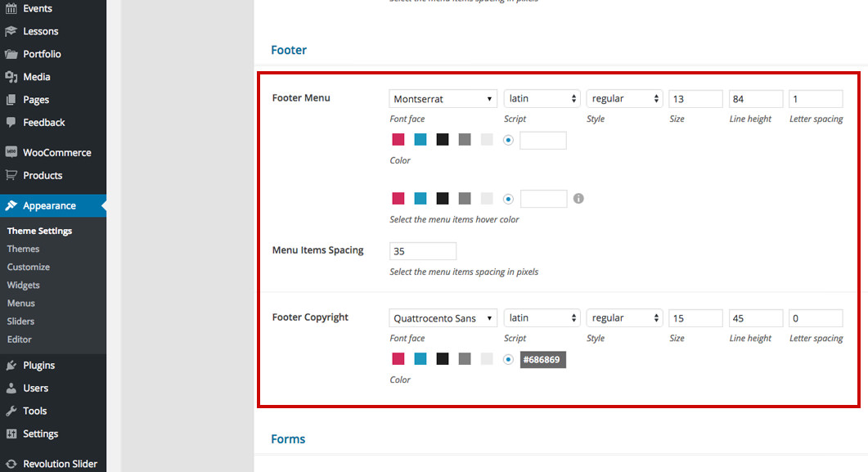Pick blue swatch for menu hover color
Screen dimensions: 868x472
tap(421, 198)
